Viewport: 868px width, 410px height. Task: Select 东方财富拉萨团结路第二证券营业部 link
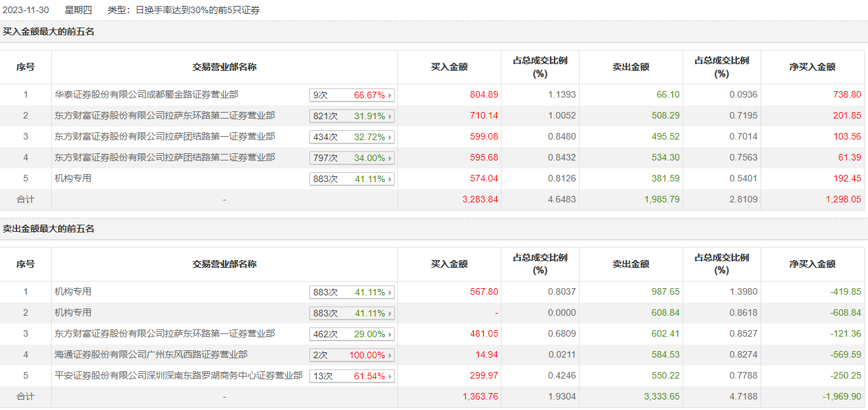coord(165,158)
